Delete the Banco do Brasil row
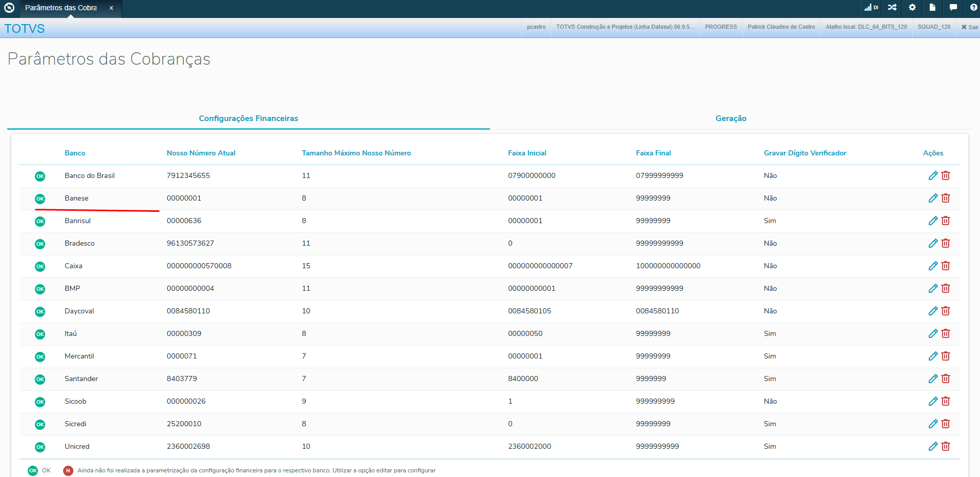Viewport: 980px width, 477px height. pos(946,175)
